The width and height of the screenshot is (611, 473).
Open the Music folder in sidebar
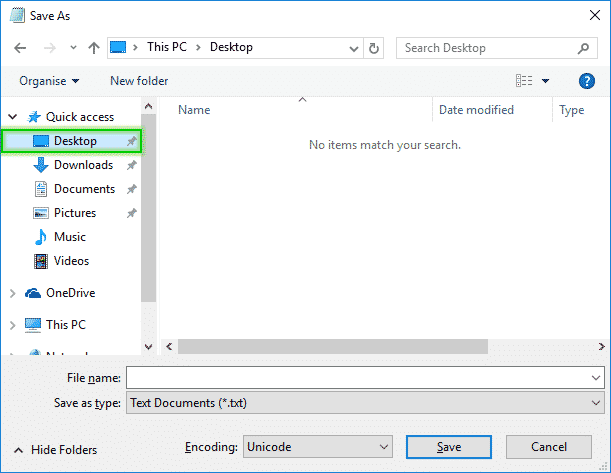tap(69, 237)
